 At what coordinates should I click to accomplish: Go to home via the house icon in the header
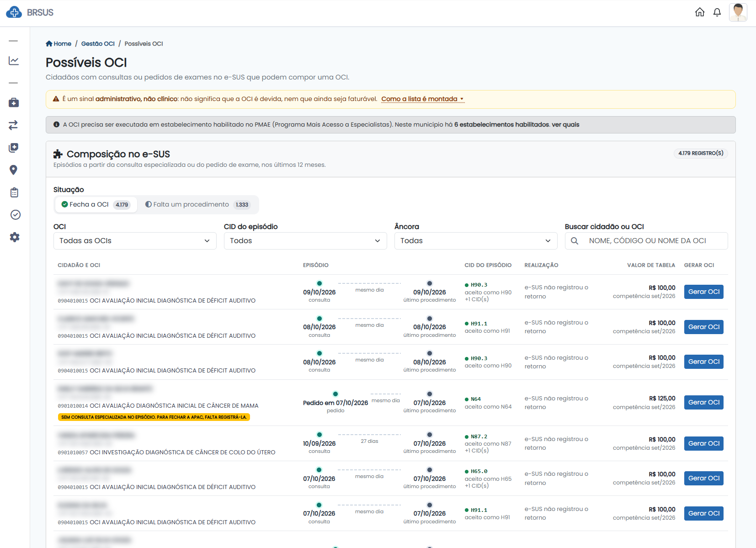(700, 12)
